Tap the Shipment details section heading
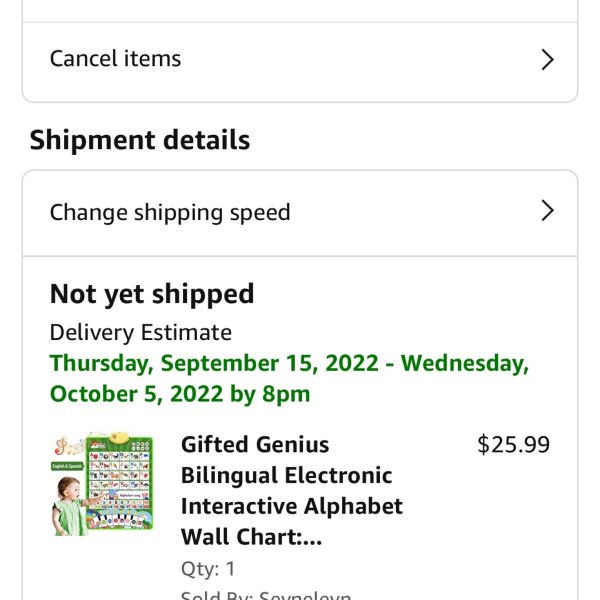 tap(140, 140)
